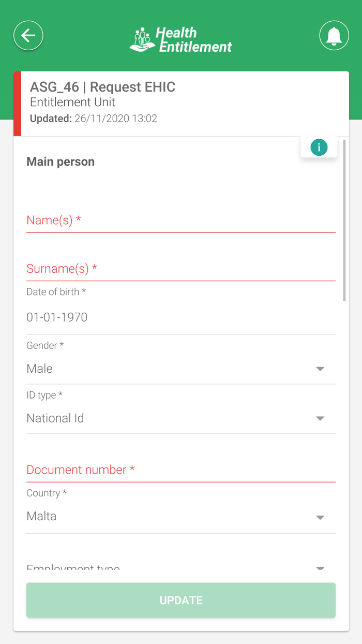This screenshot has width=362, height=644.
Task: Open the Gender selector showing Male
Action: click(171, 369)
